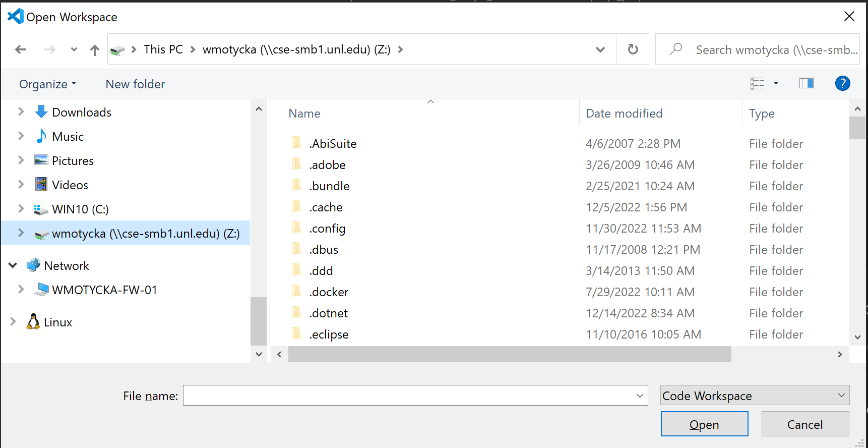
Task: Open the Code Workspace file type dropdown
Action: (x=754, y=396)
